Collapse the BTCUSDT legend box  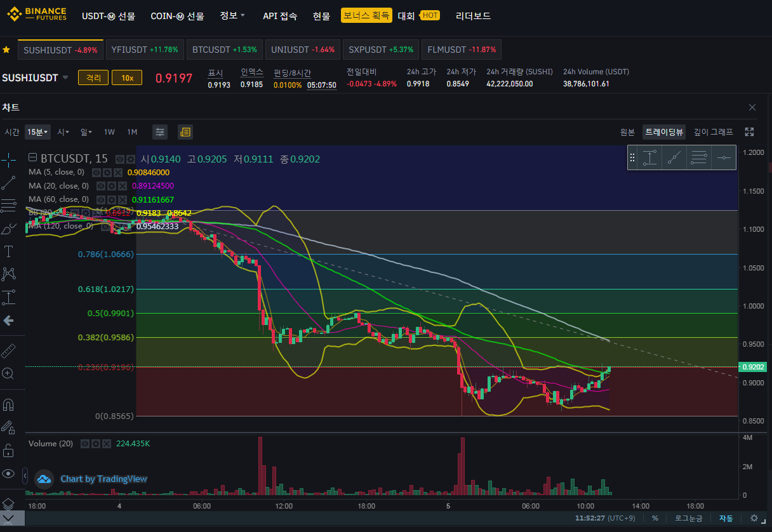33,158
